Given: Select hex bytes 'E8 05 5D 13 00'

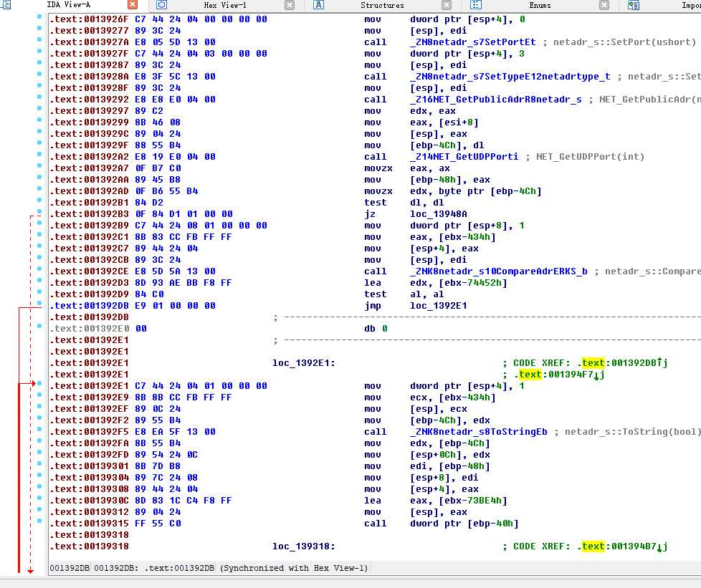Looking at the screenshot, I should (175, 42).
